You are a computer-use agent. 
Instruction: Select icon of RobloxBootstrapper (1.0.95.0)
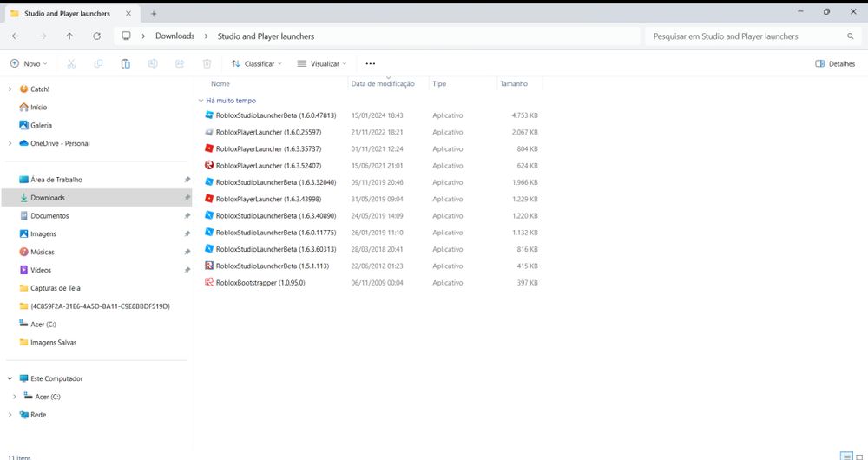208,282
